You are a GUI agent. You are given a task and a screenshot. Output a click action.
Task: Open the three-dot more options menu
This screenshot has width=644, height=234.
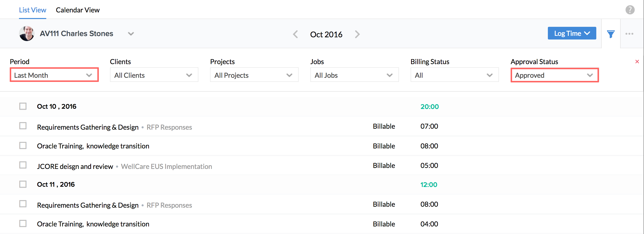(x=629, y=34)
